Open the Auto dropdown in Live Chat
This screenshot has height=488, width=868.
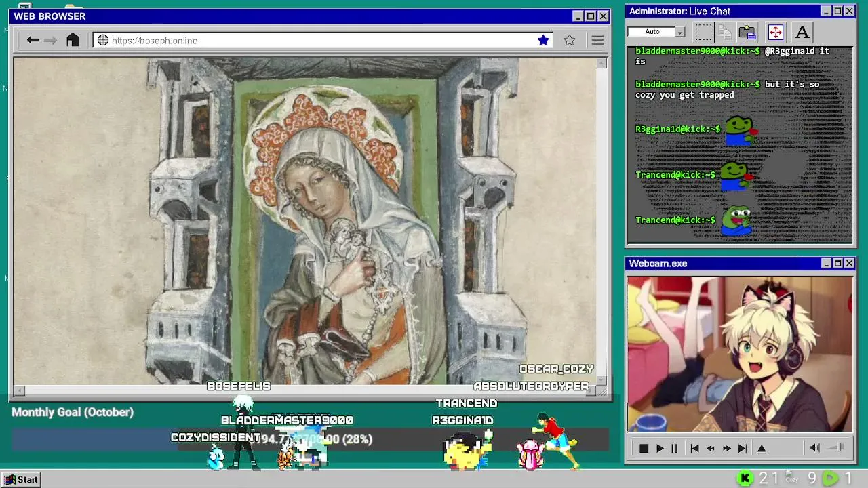coord(680,32)
